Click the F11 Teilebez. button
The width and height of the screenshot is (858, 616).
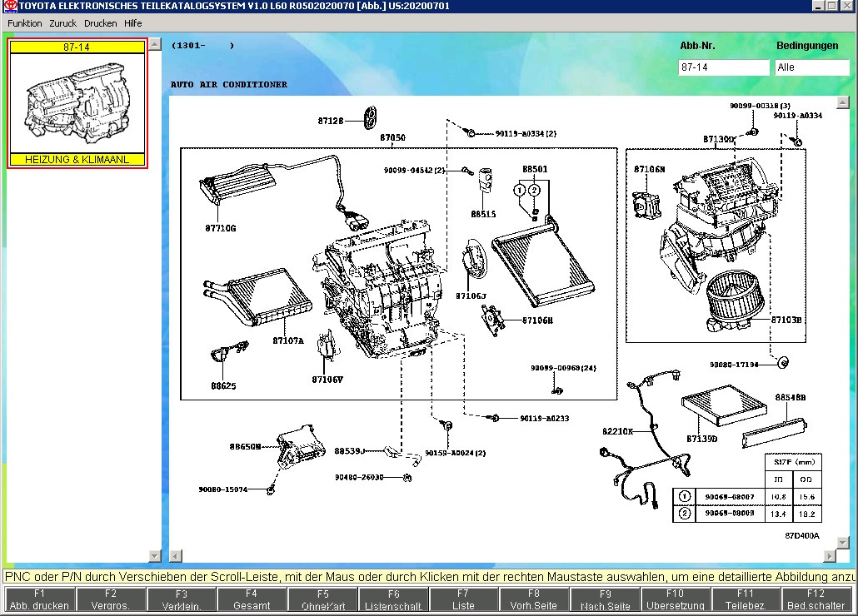click(x=746, y=599)
